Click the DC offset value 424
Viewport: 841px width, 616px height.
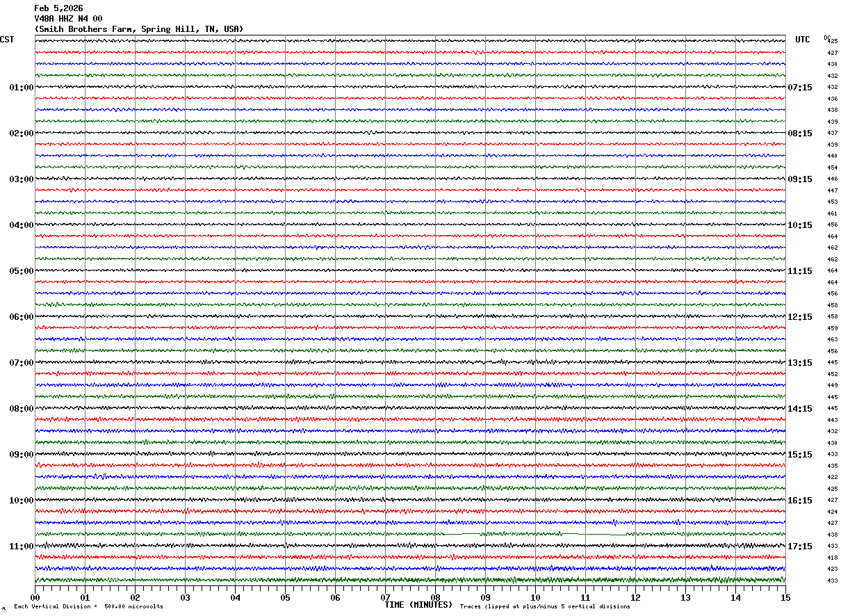pos(832,512)
